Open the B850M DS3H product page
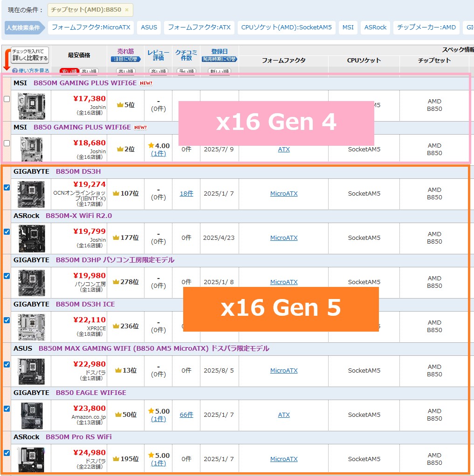 [78, 171]
